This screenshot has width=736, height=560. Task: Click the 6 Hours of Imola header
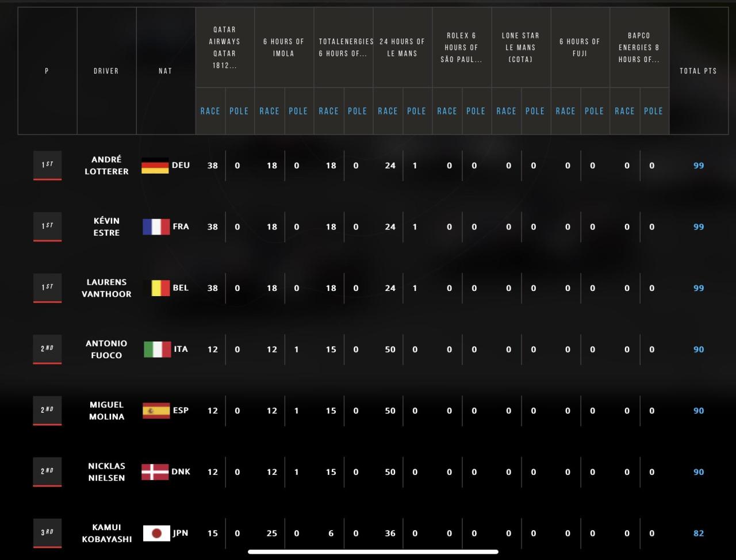(283, 48)
